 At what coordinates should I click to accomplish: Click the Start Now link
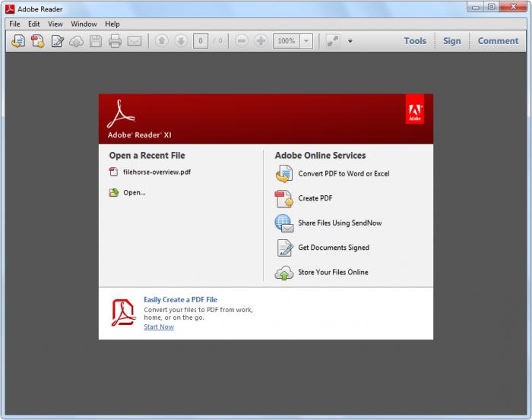(159, 327)
